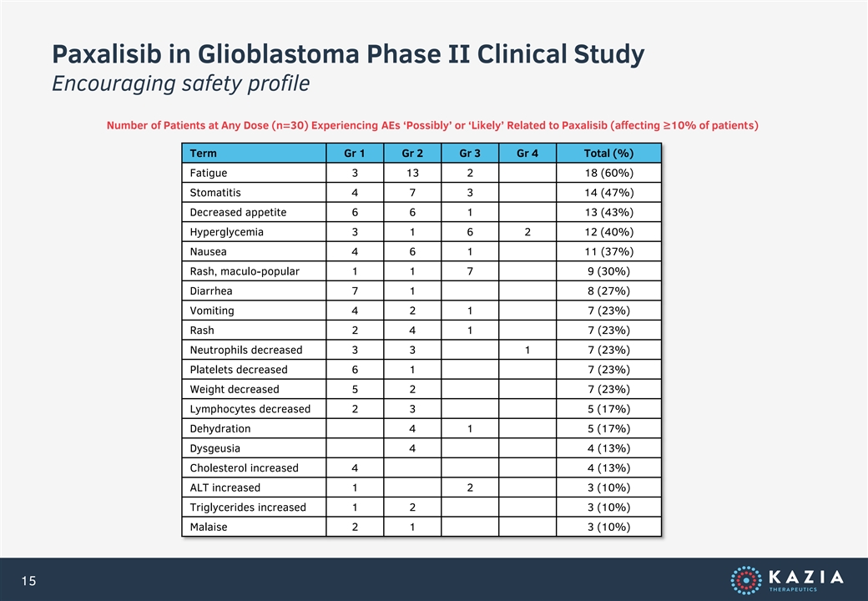The width and height of the screenshot is (868, 601).
Task: Click the Gr 3 value '1' for Dehydration
Action: 470,428
